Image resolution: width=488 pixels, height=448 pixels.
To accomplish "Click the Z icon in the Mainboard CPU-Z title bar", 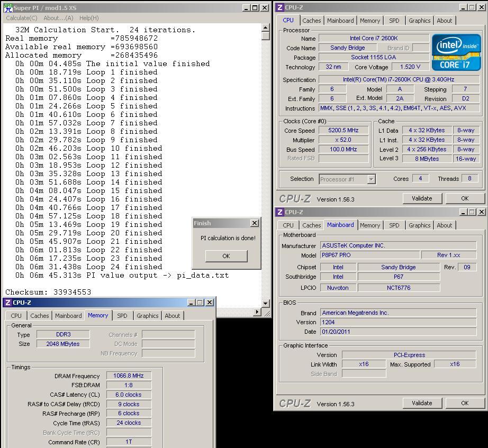I will tap(280, 212).
